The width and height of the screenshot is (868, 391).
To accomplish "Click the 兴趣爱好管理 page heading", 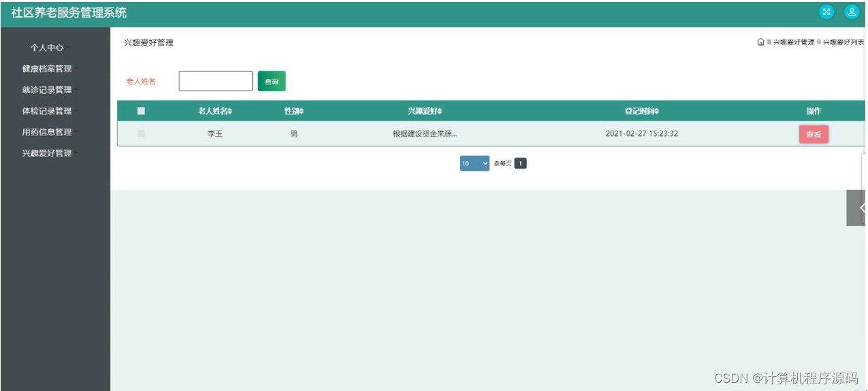I will pyautogui.click(x=148, y=43).
